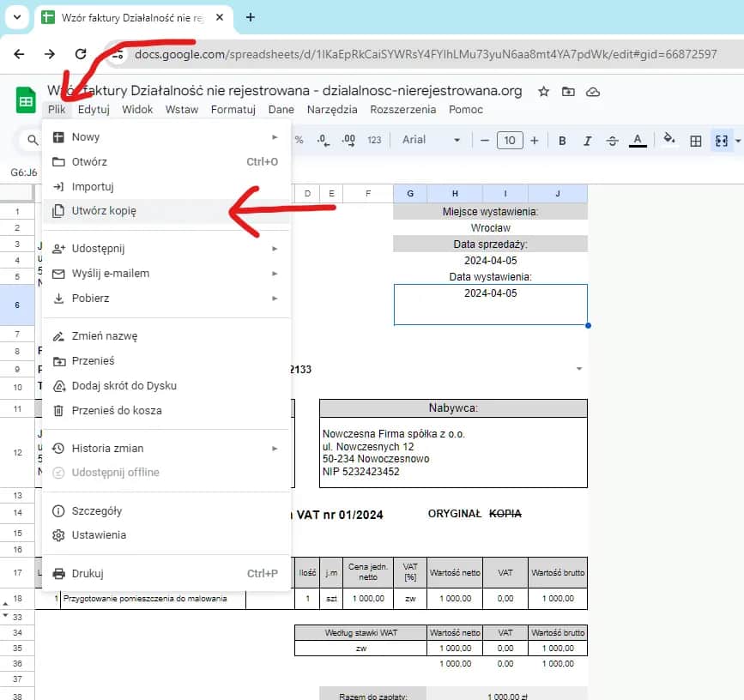Reload the page in Chrome
This screenshot has width=744, height=700.
coord(81,54)
